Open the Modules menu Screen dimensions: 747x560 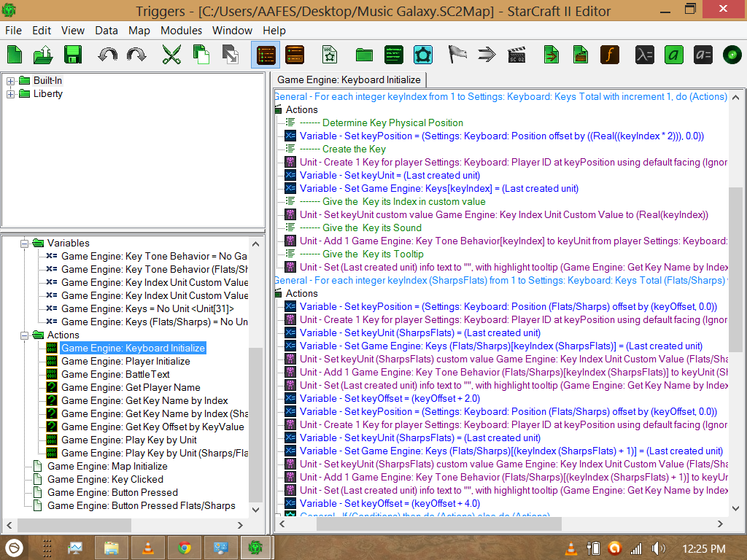click(x=181, y=31)
